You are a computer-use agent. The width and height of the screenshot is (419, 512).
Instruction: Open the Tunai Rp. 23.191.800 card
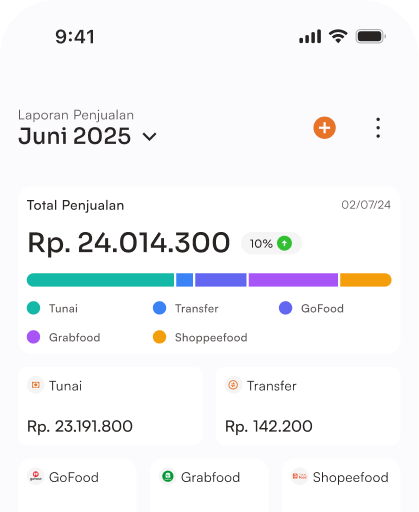tap(110, 406)
